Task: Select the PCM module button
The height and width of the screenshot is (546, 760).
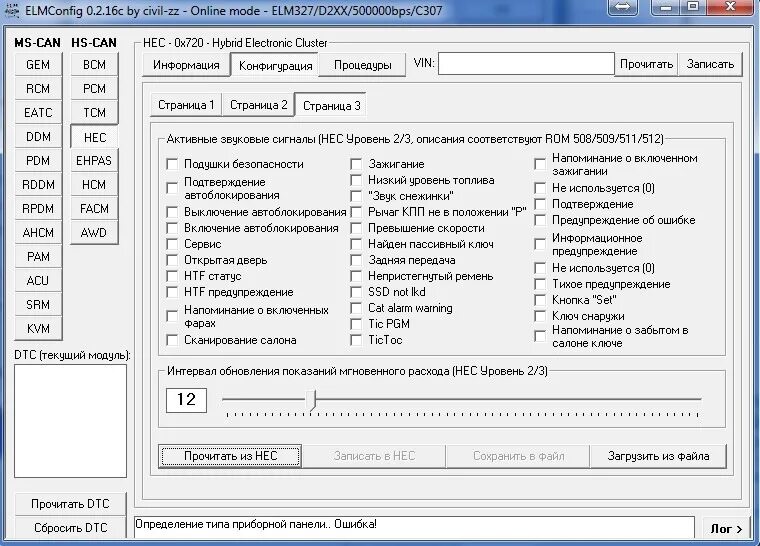Action: pos(94,89)
